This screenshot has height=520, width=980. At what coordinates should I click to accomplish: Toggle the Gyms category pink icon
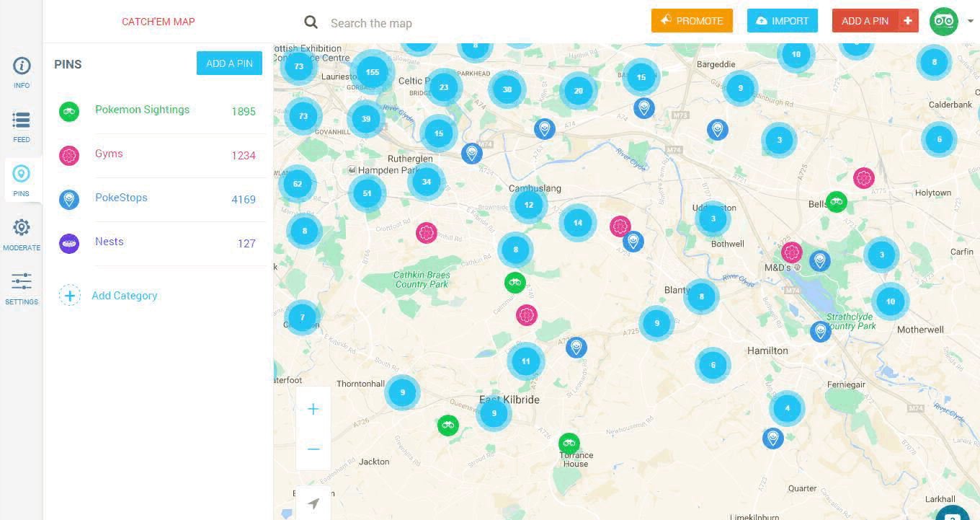click(69, 155)
